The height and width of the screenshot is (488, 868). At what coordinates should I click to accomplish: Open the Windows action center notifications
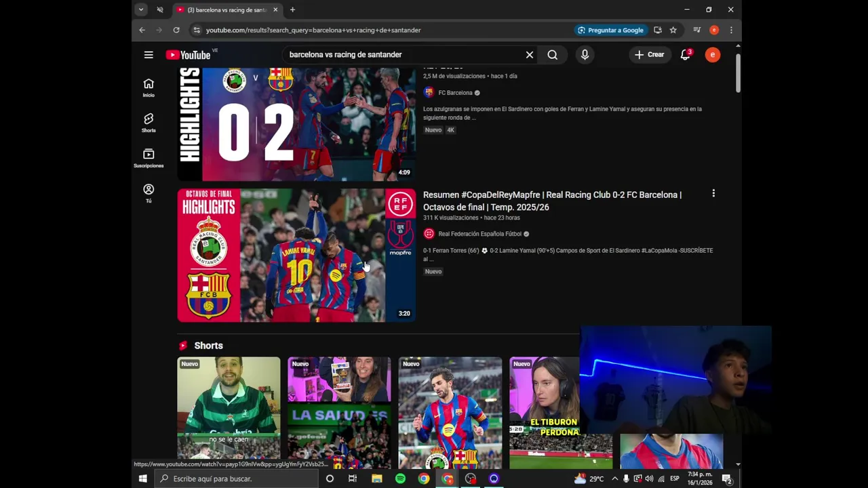tap(727, 479)
